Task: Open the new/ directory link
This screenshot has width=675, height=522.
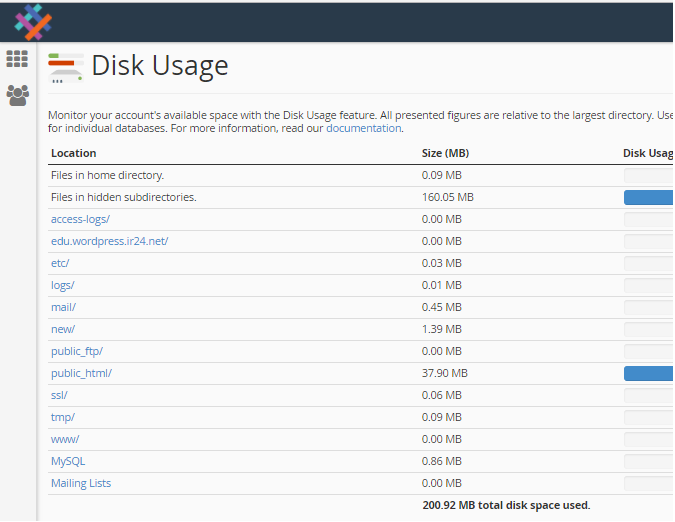Action: click(63, 329)
